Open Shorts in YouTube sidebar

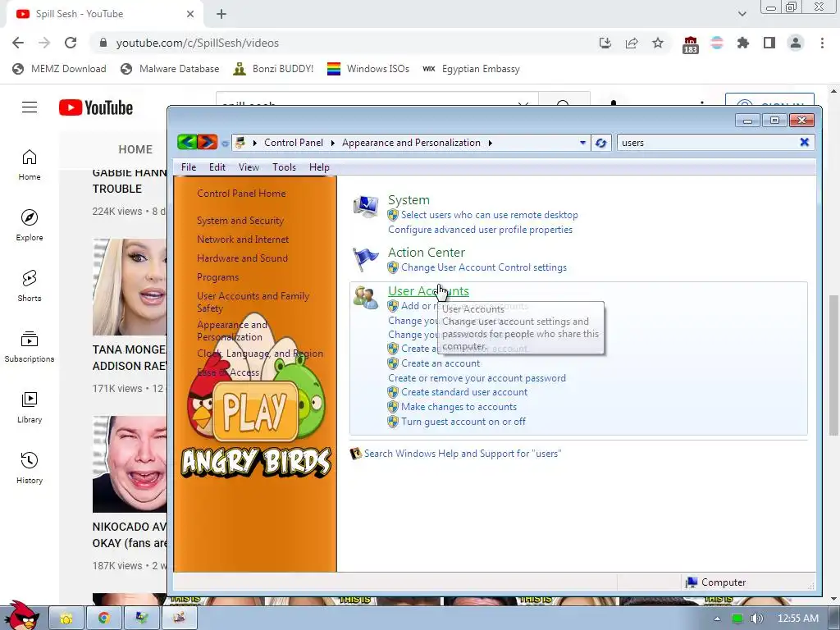click(30, 286)
